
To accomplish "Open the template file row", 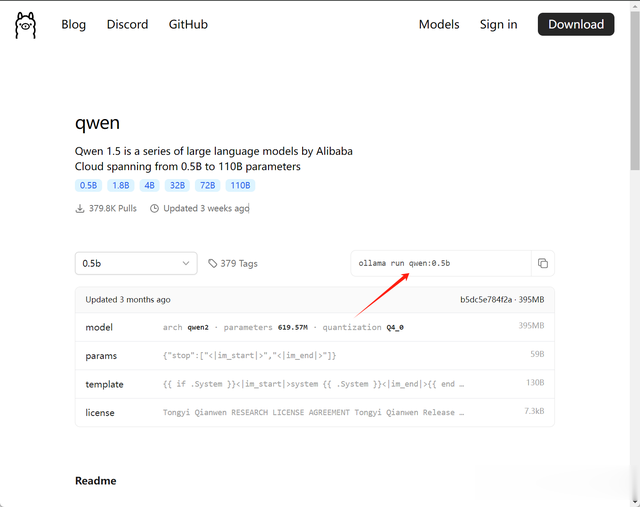I will (x=315, y=384).
